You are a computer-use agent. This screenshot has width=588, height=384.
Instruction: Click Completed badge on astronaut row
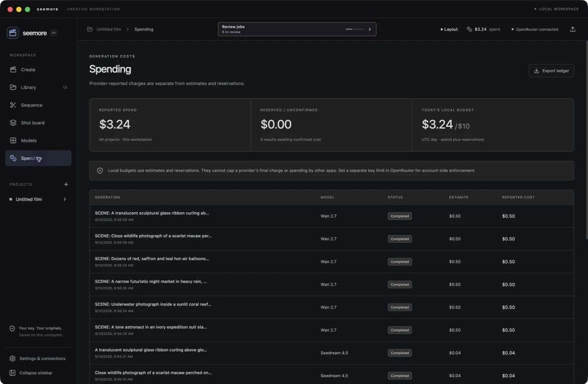[400, 330]
